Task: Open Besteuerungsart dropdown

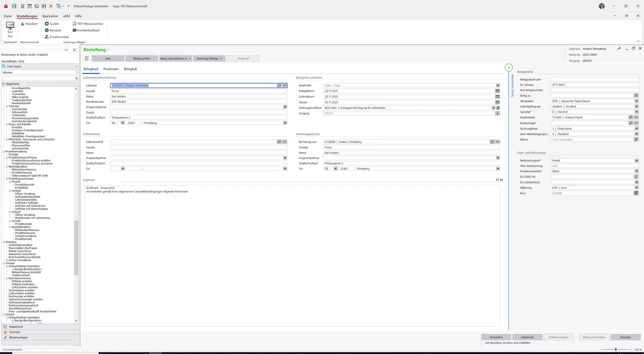Action: [636, 160]
